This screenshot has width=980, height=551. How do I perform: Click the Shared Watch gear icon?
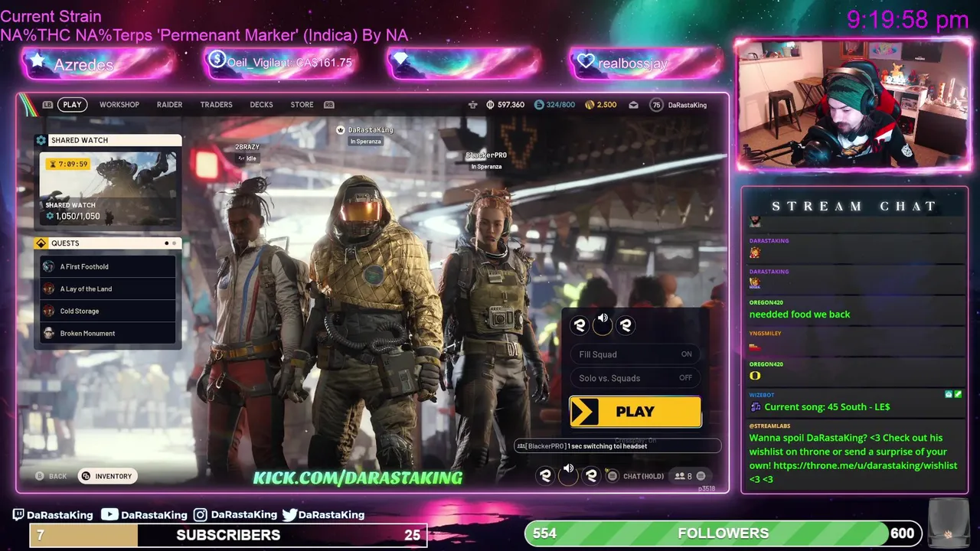[41, 140]
